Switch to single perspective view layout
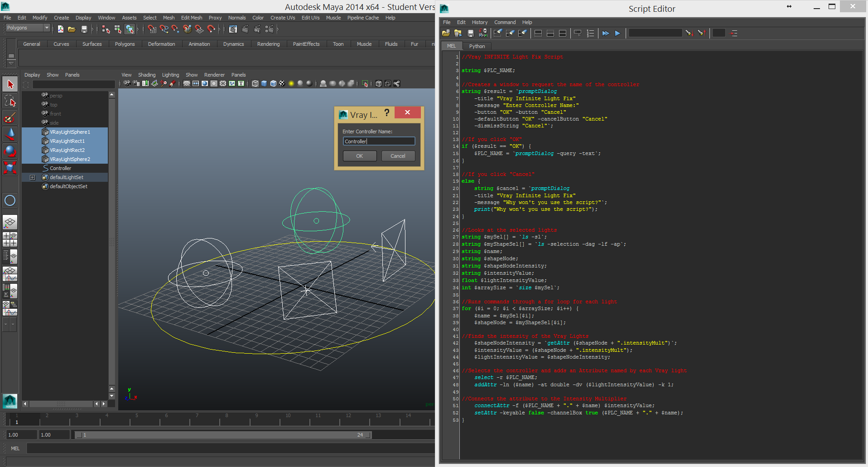 click(x=10, y=222)
